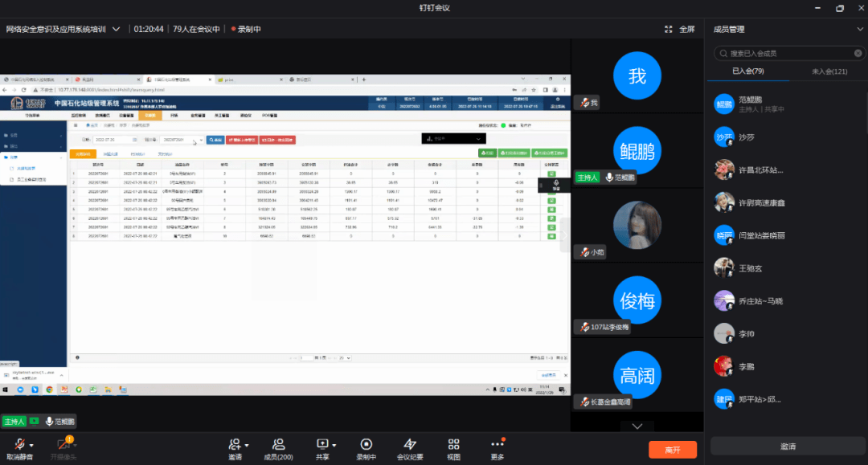Expand share options arrow beside 共享
This screenshot has width=868, height=465.
pyautogui.click(x=334, y=445)
